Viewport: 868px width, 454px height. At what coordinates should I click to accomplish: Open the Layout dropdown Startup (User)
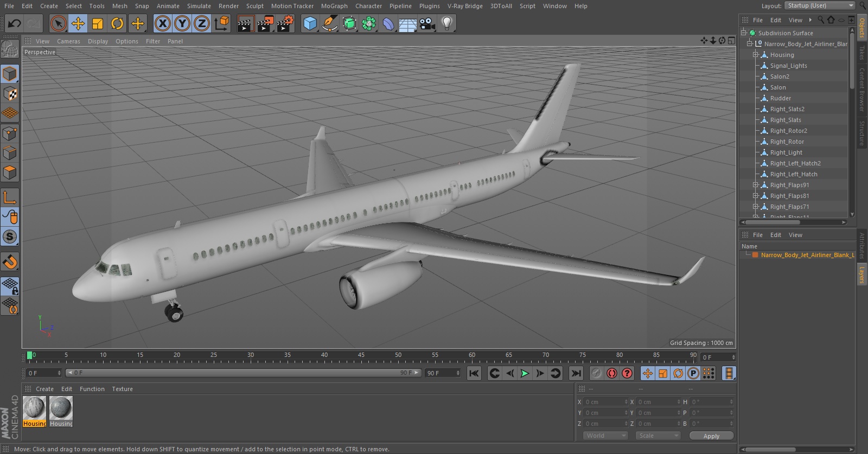point(820,5)
